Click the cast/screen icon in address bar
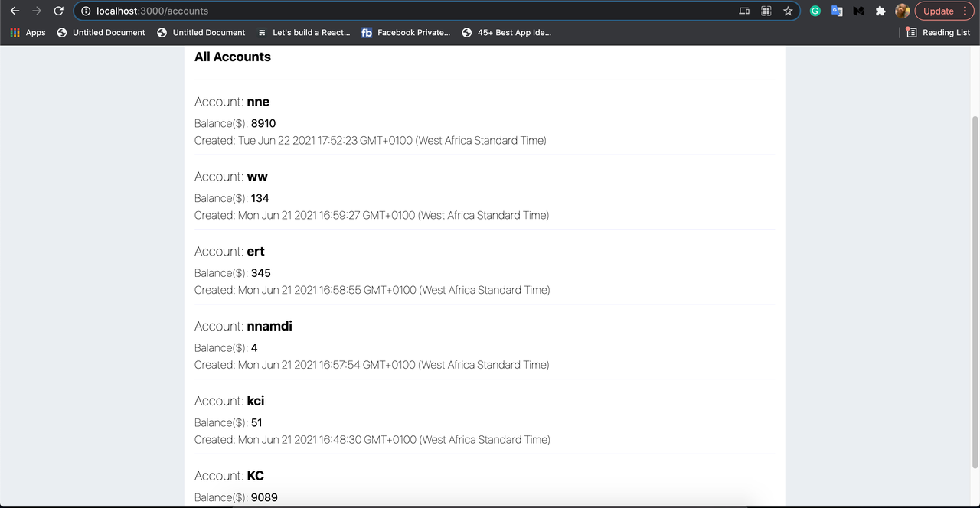Image resolution: width=980 pixels, height=508 pixels. pos(744,11)
